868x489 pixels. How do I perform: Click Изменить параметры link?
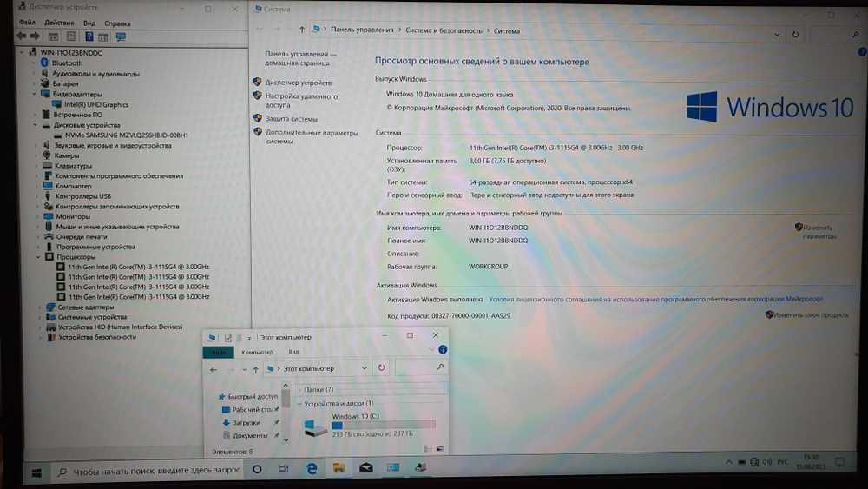819,232
